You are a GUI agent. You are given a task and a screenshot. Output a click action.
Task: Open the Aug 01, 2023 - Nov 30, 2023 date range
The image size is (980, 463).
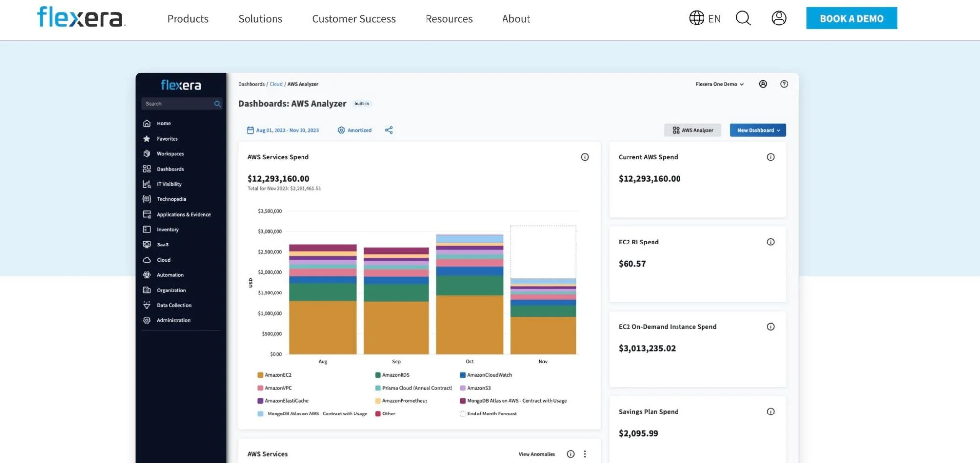point(287,130)
